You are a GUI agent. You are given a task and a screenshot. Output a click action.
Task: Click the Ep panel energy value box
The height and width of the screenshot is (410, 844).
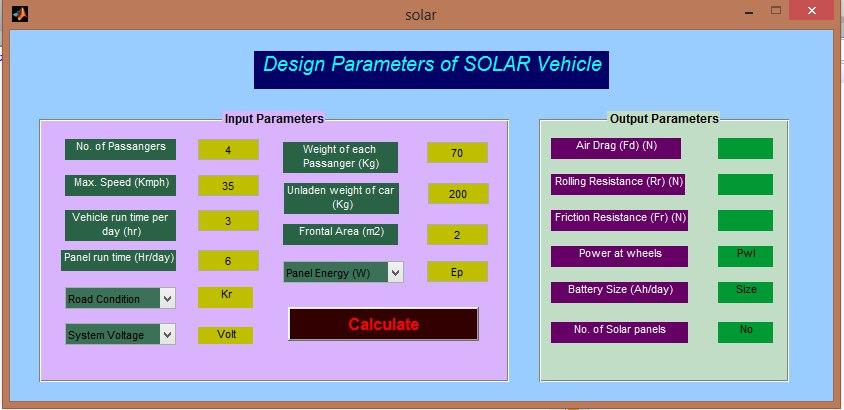(x=458, y=272)
